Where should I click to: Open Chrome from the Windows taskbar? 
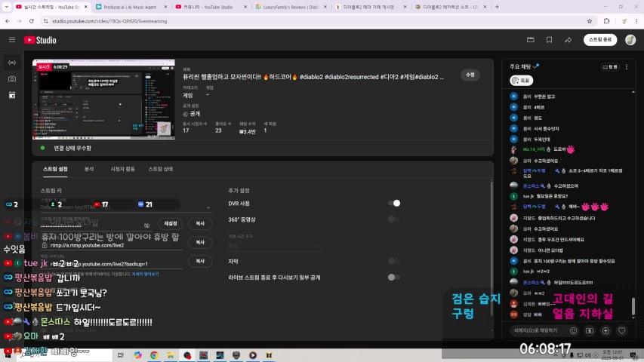[x=154, y=355]
